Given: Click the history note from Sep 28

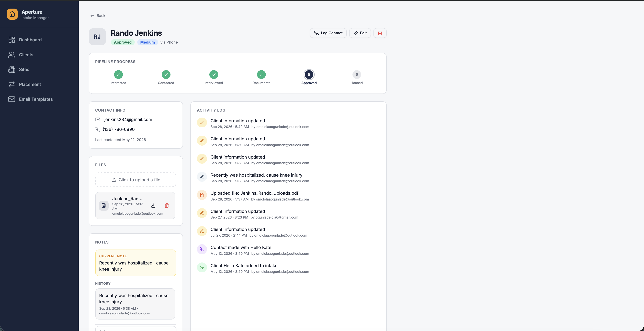Looking at the screenshot, I should [x=135, y=304].
